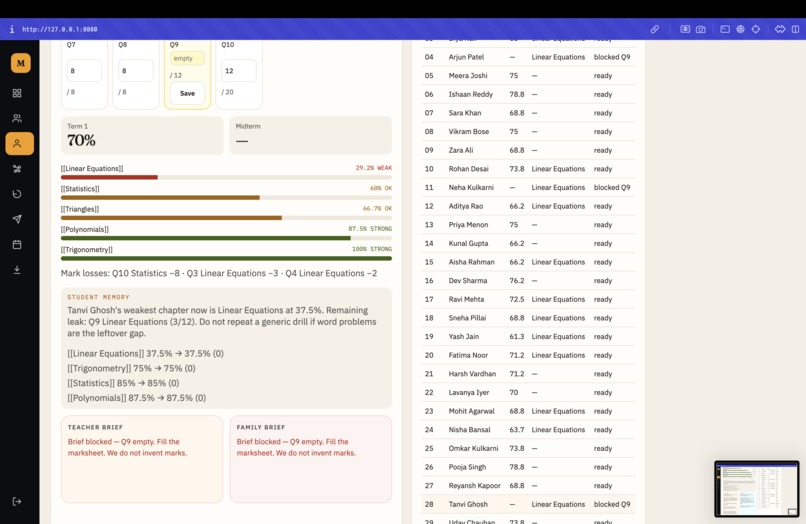Click the Q8 marks input showing 8

(x=136, y=70)
